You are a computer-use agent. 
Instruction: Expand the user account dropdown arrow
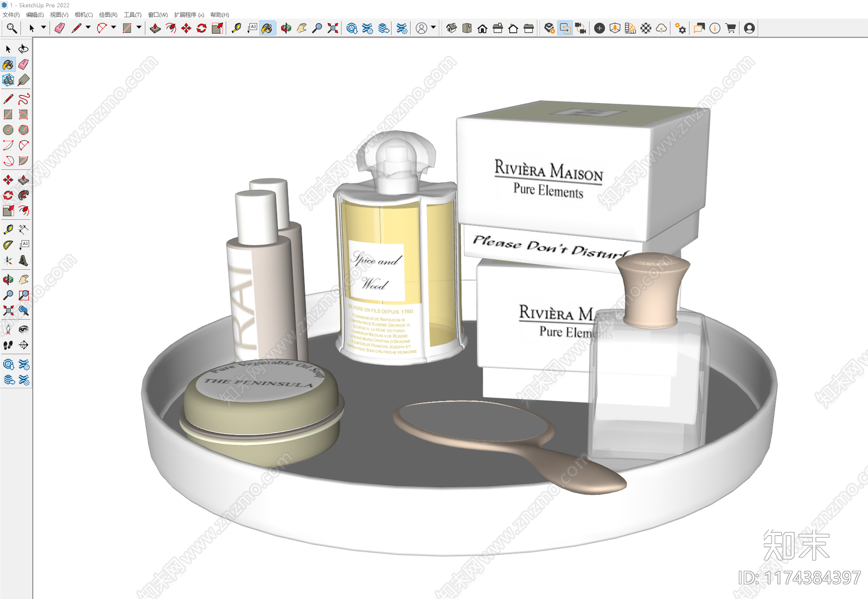tap(433, 27)
